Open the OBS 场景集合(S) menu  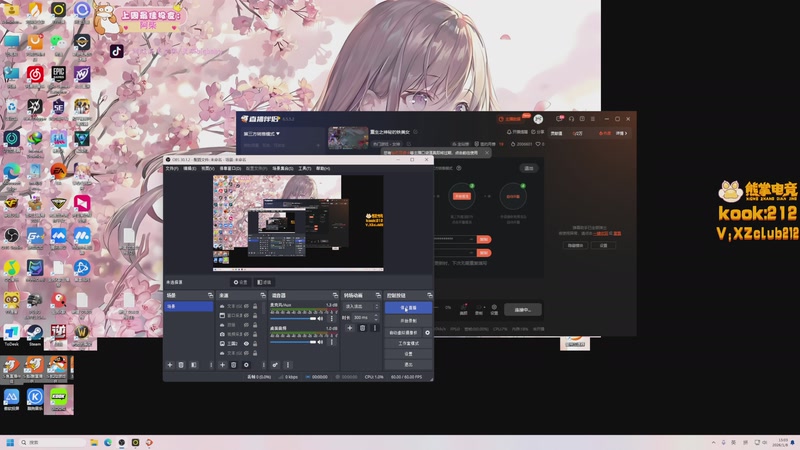click(283, 168)
